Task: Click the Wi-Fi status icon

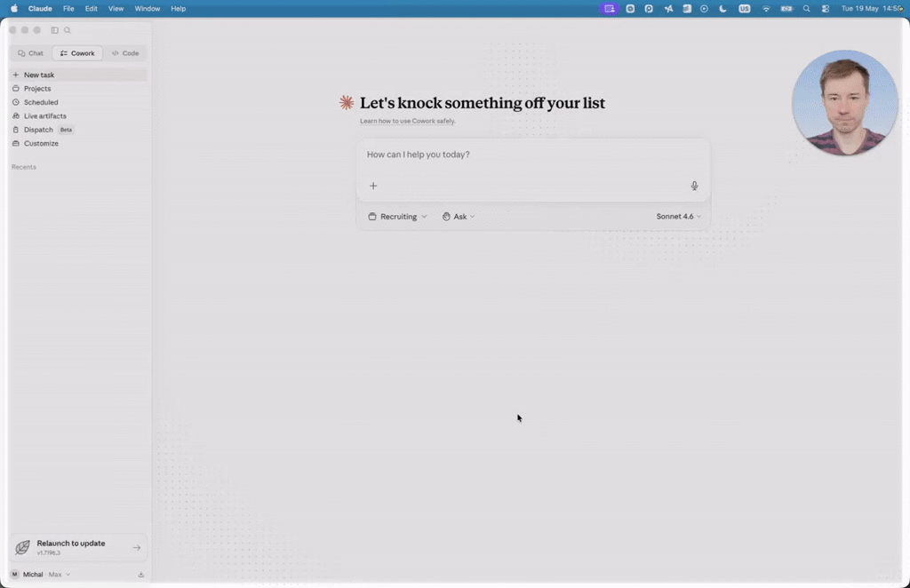Action: click(766, 9)
